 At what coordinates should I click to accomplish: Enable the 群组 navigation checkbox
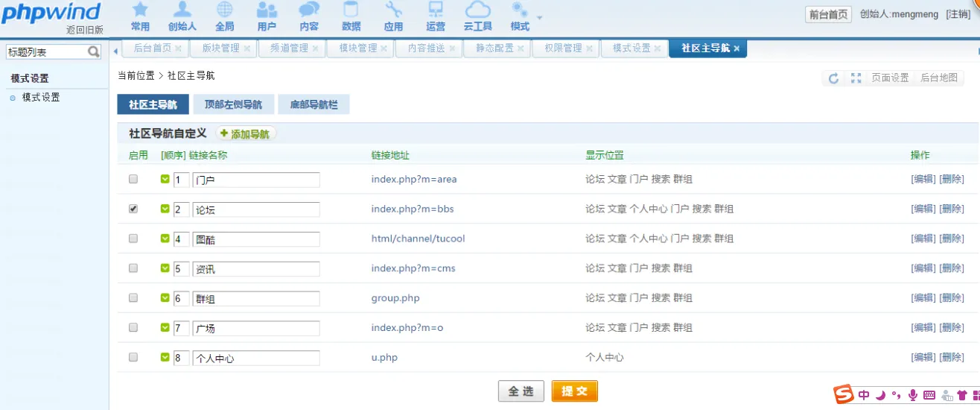point(133,297)
